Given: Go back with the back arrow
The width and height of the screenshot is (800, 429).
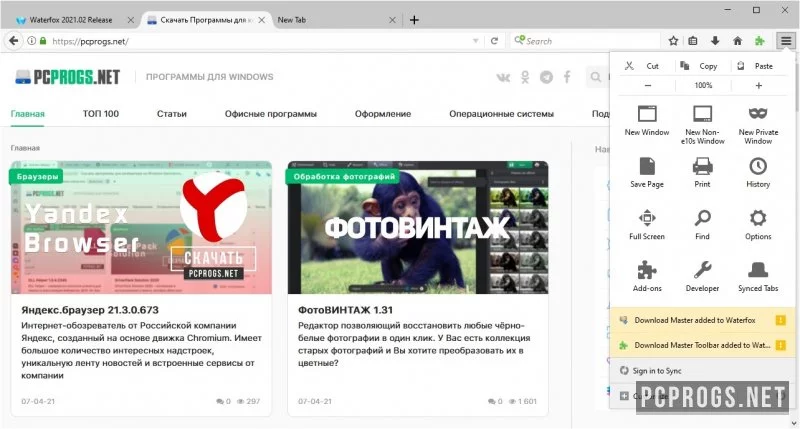Looking at the screenshot, I should coord(14,41).
